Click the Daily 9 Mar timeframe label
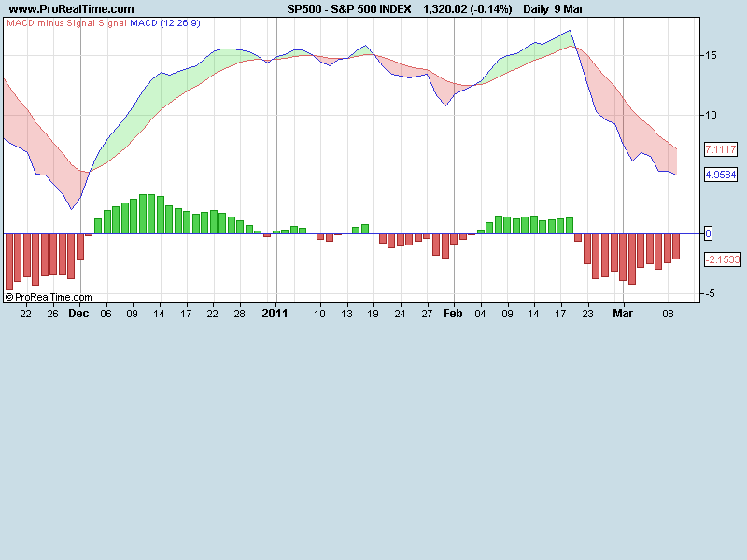This screenshot has width=747, height=560. [553, 9]
